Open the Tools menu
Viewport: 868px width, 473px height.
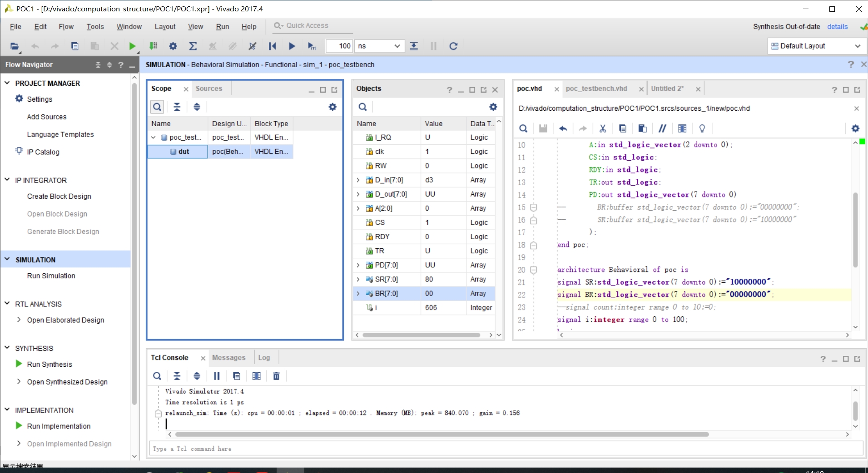(95, 27)
